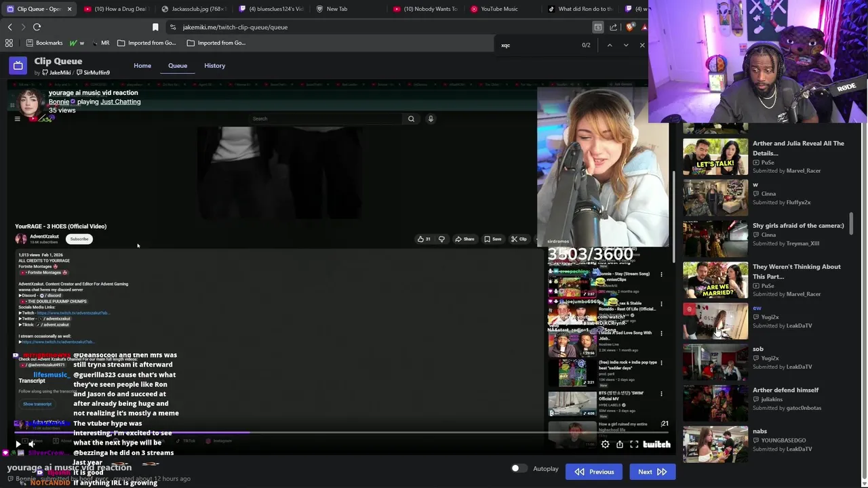Toggle the clip volume speaker icon
The height and width of the screenshot is (488, 868).
31,445
